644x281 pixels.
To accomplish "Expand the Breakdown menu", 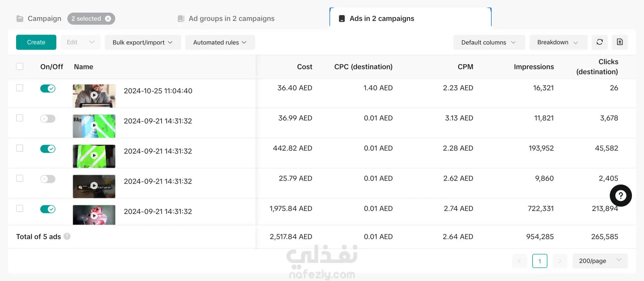I will 558,43.
